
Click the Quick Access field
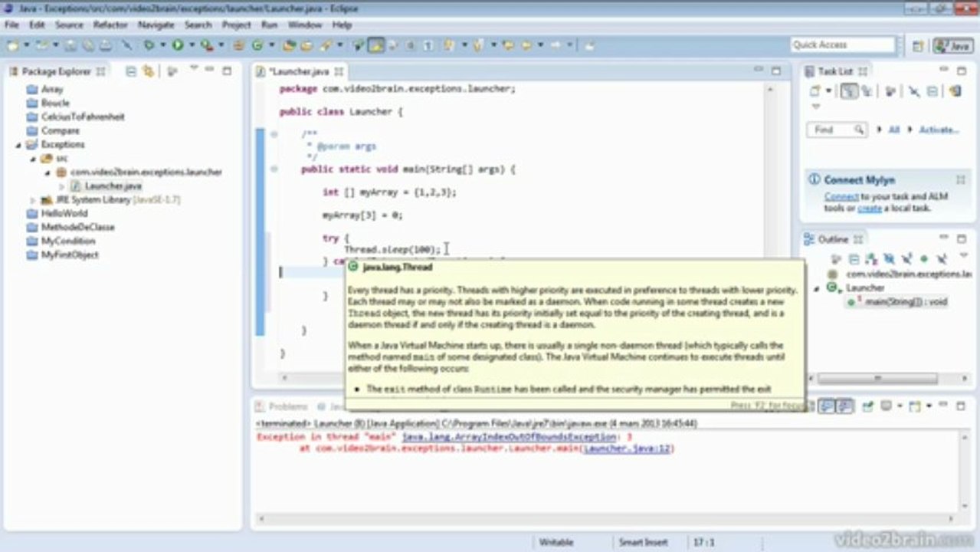[842, 45]
